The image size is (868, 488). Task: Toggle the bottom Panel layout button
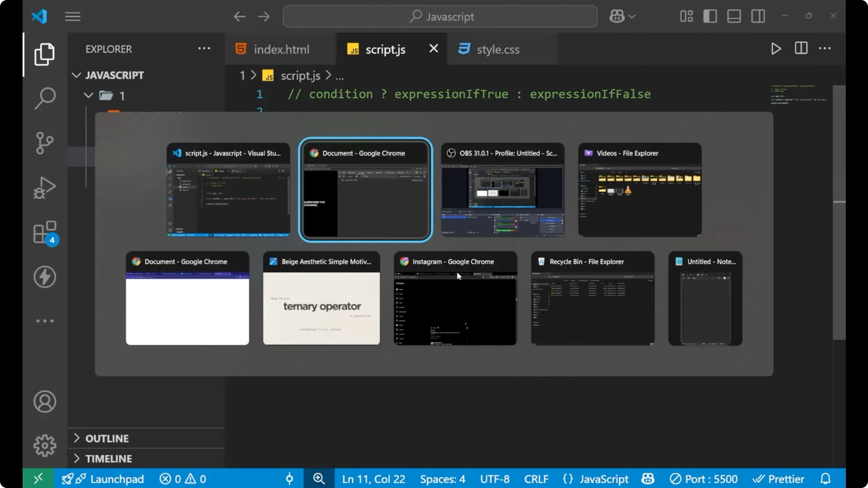(x=734, y=17)
